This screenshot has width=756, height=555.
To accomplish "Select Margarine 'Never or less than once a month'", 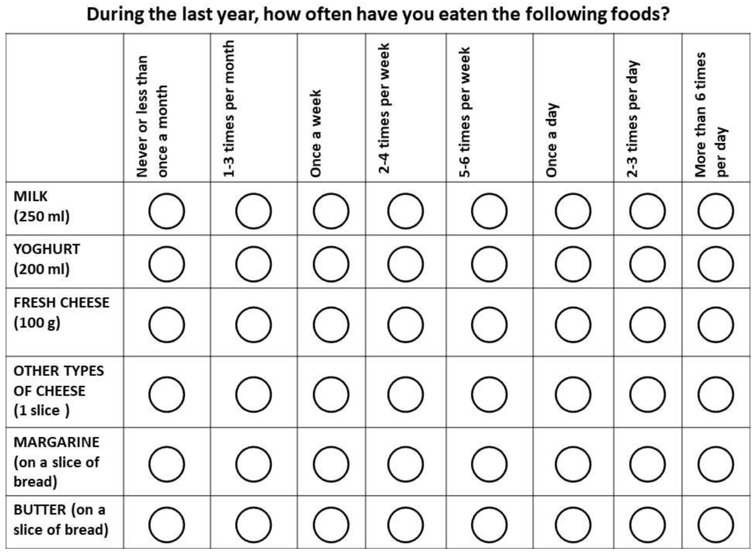I will tap(167, 464).
